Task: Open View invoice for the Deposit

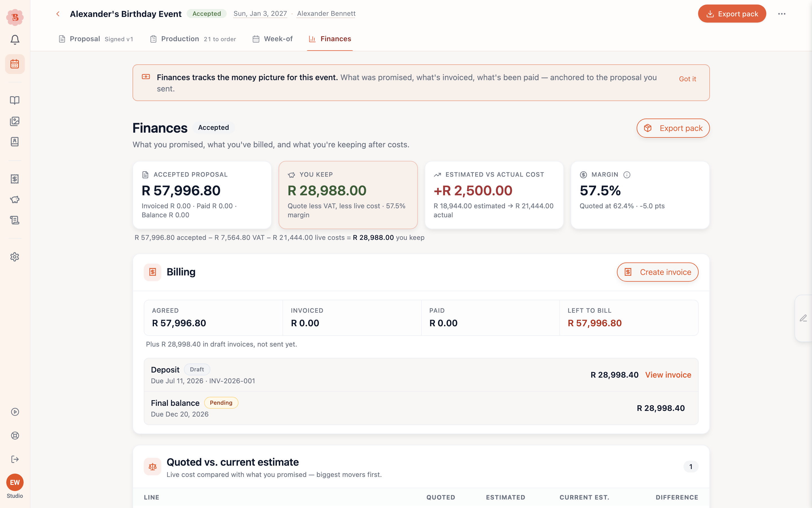Action: [x=668, y=375]
